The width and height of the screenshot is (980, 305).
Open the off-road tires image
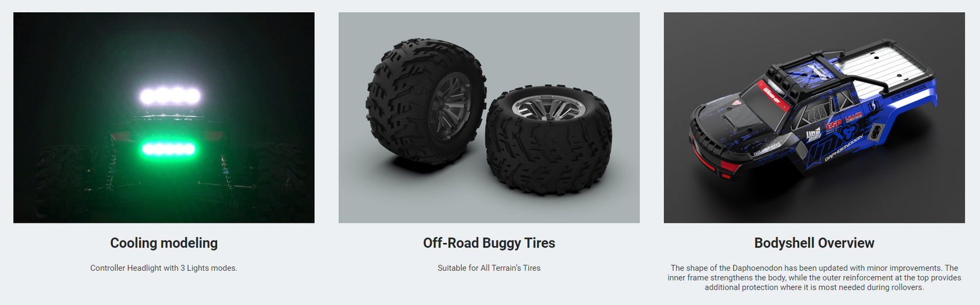click(489, 117)
